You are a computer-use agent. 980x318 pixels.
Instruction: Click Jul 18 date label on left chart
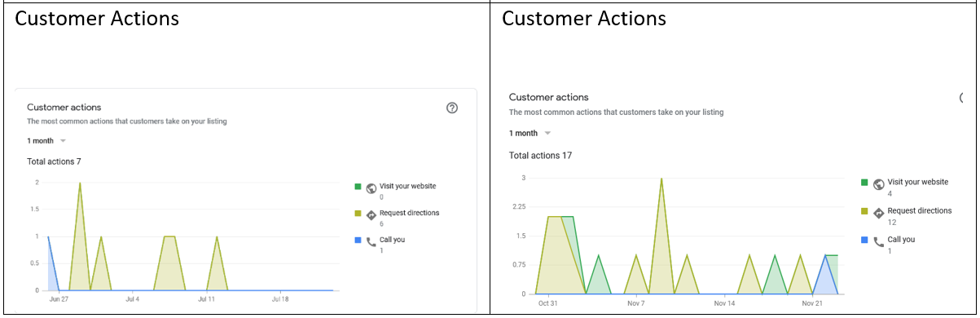[x=281, y=299]
